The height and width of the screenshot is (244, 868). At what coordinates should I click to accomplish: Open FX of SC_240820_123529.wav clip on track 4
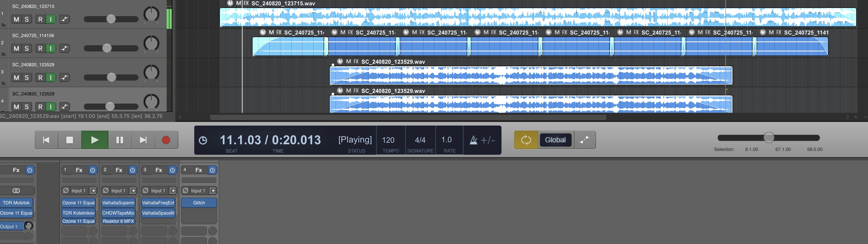(x=356, y=91)
